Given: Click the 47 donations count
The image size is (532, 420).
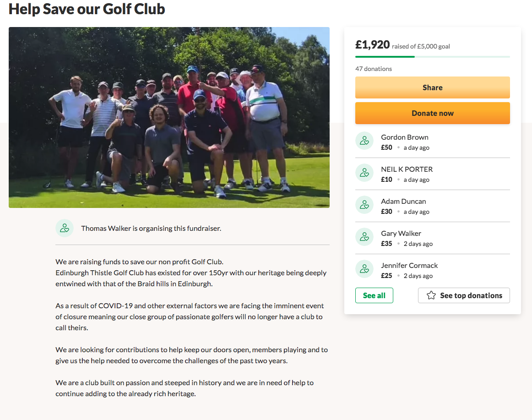Looking at the screenshot, I should coord(373,69).
